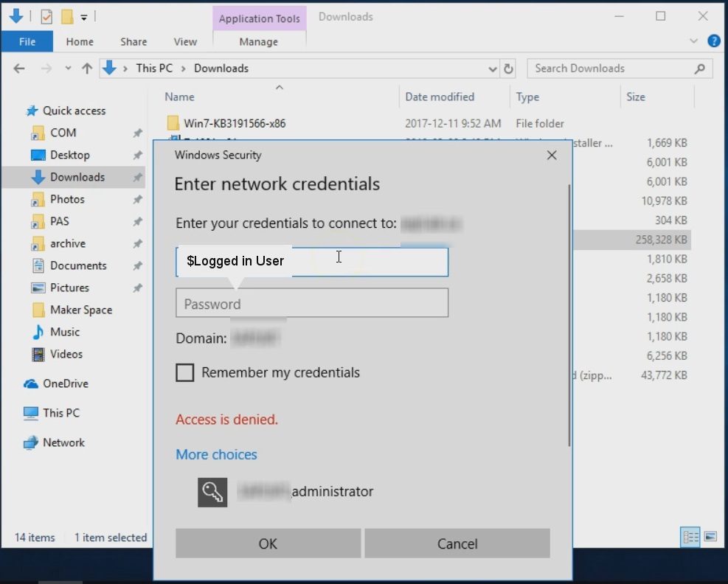Check the Remember my credentials box
The width and height of the screenshot is (728, 584).
click(x=184, y=372)
